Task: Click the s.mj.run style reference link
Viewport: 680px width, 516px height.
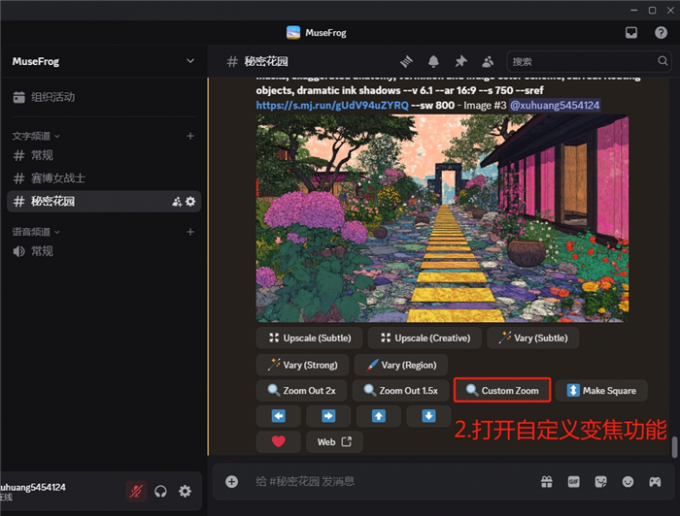Action: click(x=332, y=104)
